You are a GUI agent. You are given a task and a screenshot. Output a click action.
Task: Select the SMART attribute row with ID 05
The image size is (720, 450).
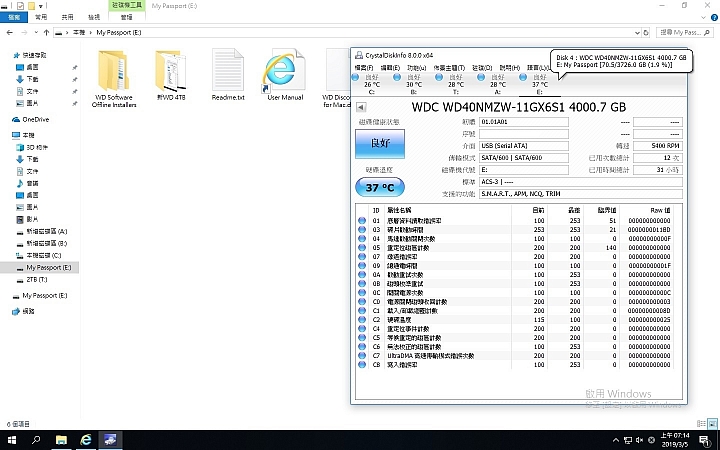(x=516, y=248)
